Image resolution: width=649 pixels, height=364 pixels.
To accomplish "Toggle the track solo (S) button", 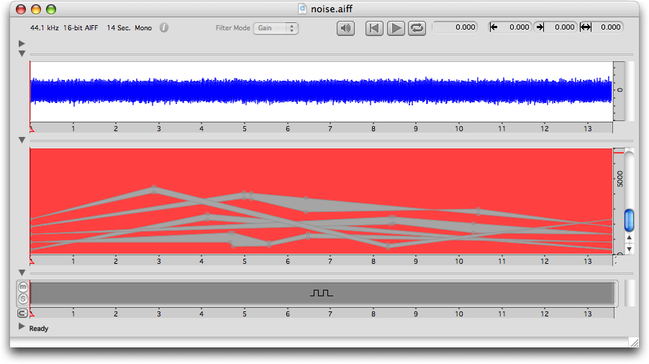I will [x=23, y=299].
